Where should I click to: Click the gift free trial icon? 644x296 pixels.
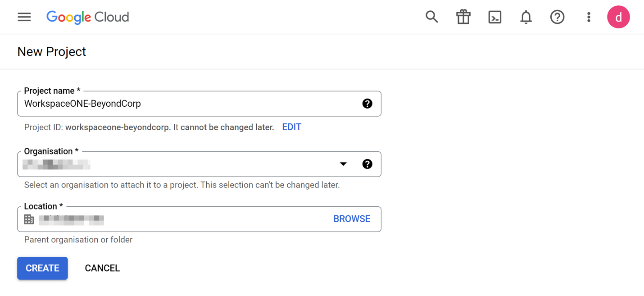tap(463, 17)
